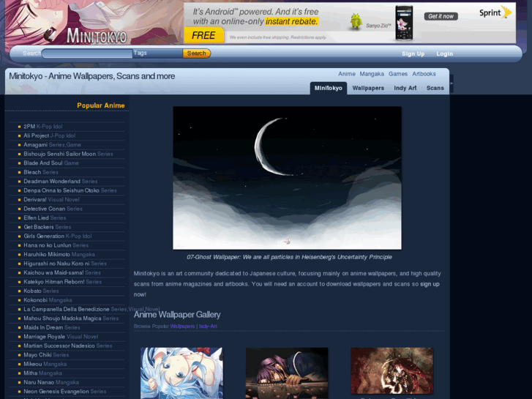Click the Minitokyo logo in header
Viewport: 532px width, 399px height.
click(x=97, y=35)
